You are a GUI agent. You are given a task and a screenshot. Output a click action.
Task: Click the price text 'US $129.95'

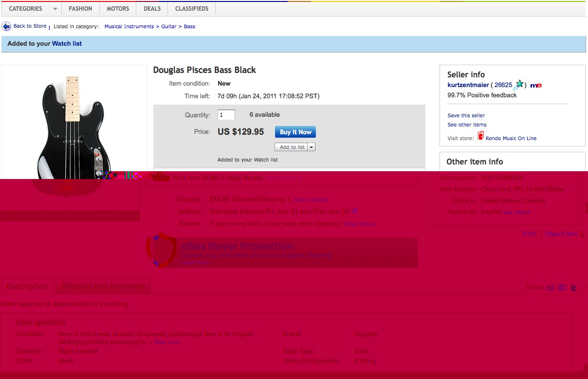click(x=241, y=132)
